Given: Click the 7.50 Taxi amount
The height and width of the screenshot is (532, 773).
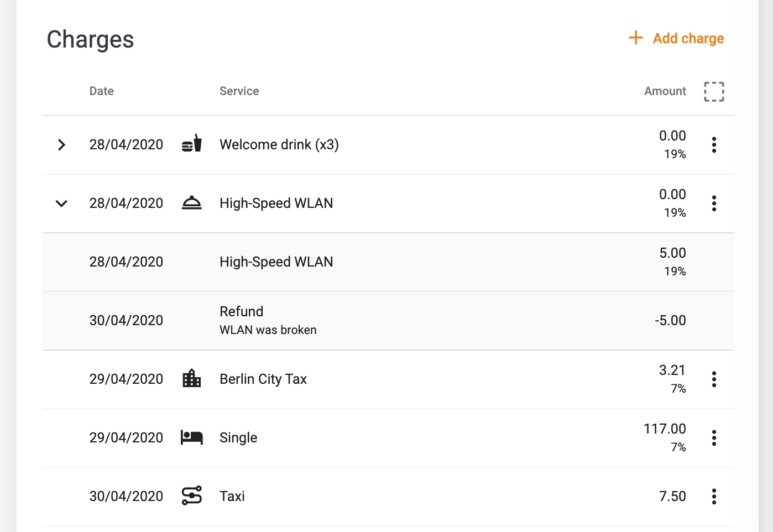Looking at the screenshot, I should 672,497.
